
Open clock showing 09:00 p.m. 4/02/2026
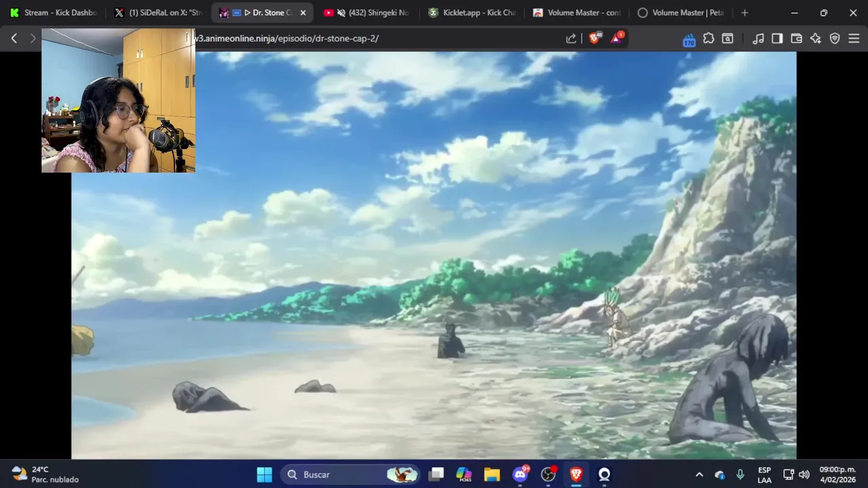click(837, 474)
